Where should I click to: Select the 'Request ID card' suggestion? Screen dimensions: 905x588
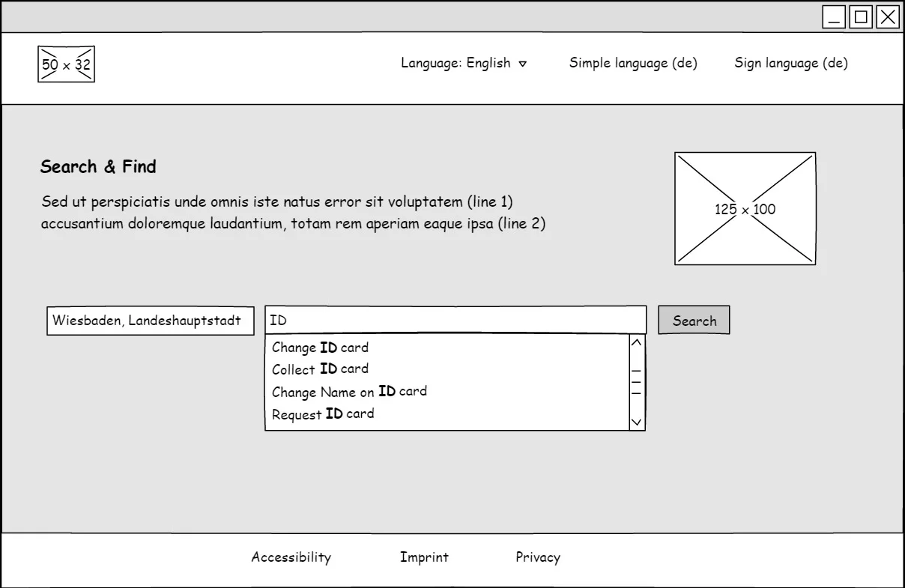447,413
